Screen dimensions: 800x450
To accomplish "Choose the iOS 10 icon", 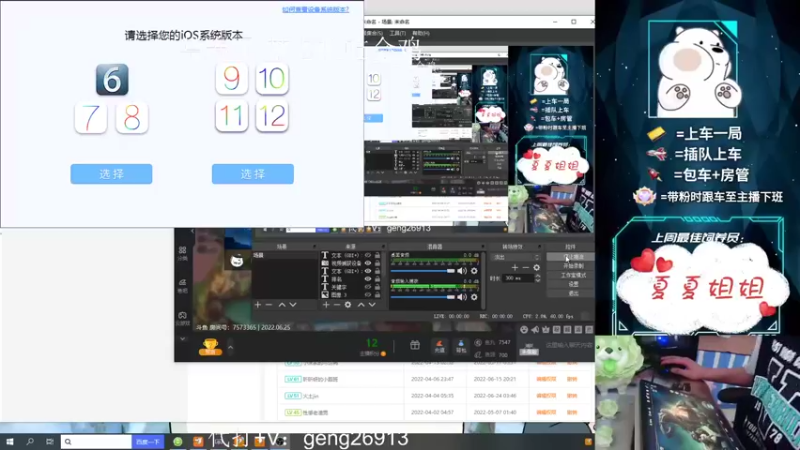I will pyautogui.click(x=272, y=79).
